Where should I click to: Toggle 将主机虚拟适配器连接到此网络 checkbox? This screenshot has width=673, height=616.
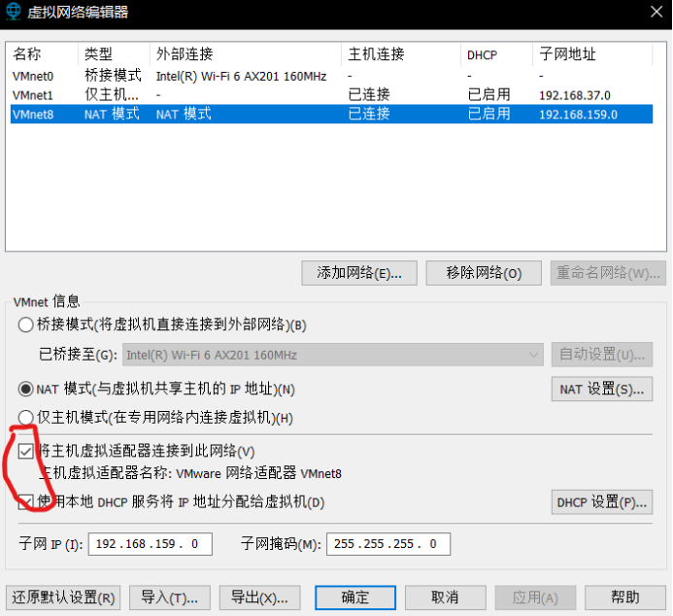26,451
